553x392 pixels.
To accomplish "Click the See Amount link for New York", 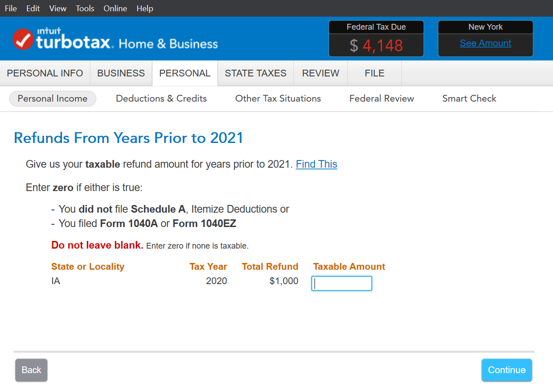I will [x=486, y=43].
